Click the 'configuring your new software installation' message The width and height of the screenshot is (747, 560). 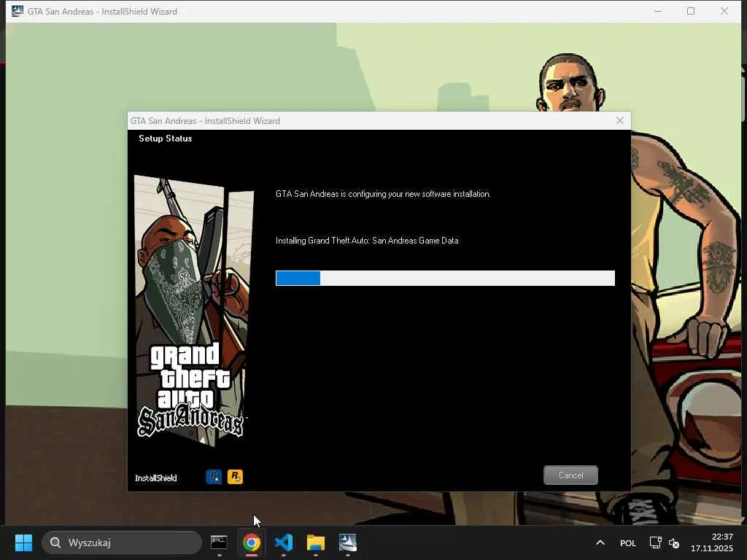(383, 194)
